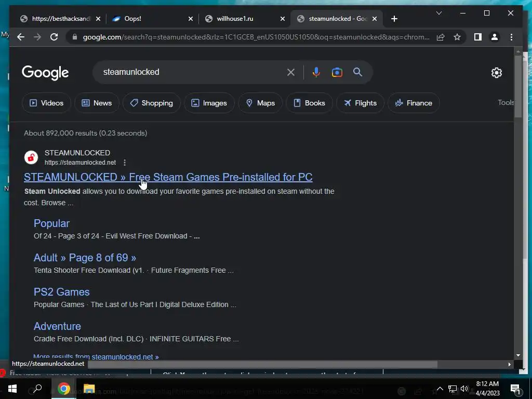
Task: Go back using browser back arrow
Action: pos(21,37)
